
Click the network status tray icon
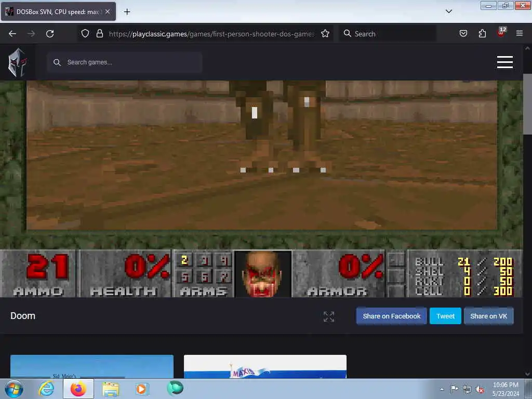click(467, 390)
